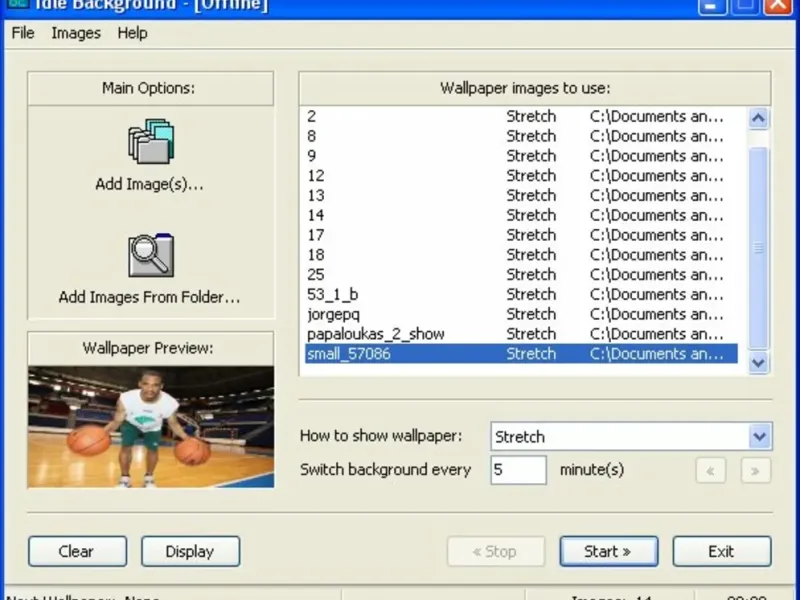Select image "jorgepq" in the wallpaper list
Viewport: 800px width, 600px height.
point(521,314)
